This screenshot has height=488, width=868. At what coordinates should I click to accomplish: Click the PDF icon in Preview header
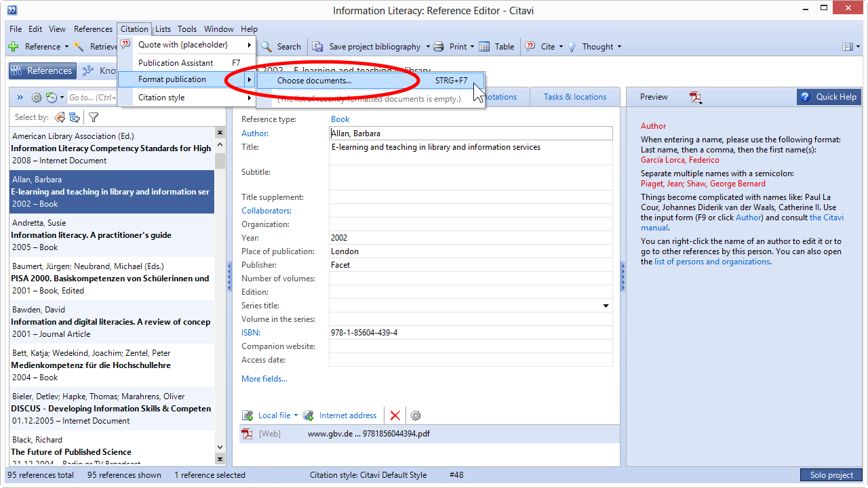coord(696,97)
